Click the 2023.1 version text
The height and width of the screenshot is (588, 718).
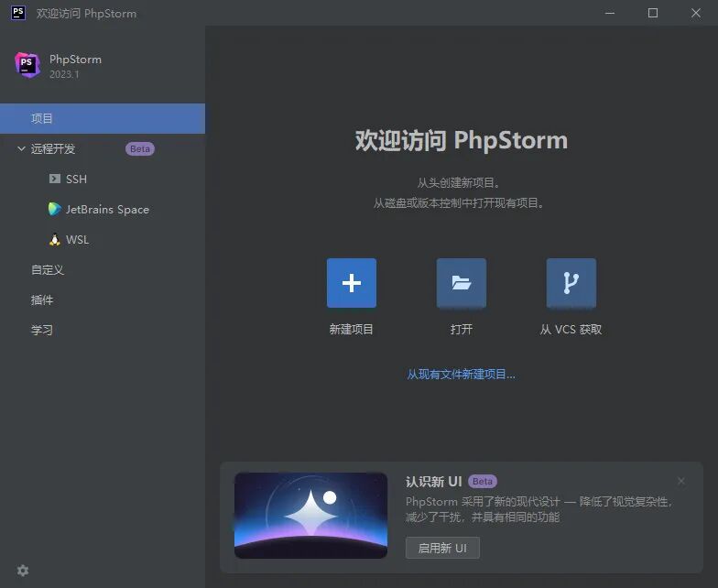pos(64,74)
